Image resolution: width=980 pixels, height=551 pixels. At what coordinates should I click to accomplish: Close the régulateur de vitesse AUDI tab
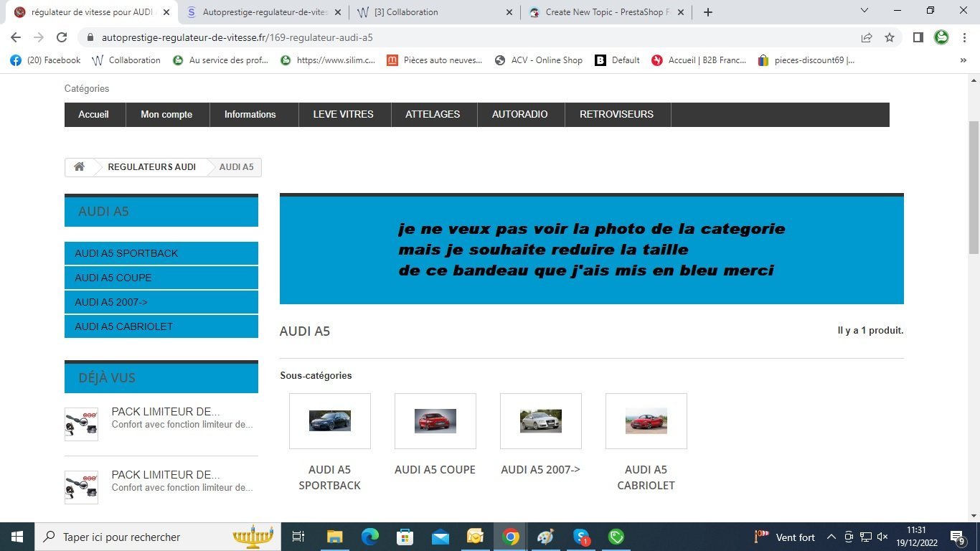(166, 12)
